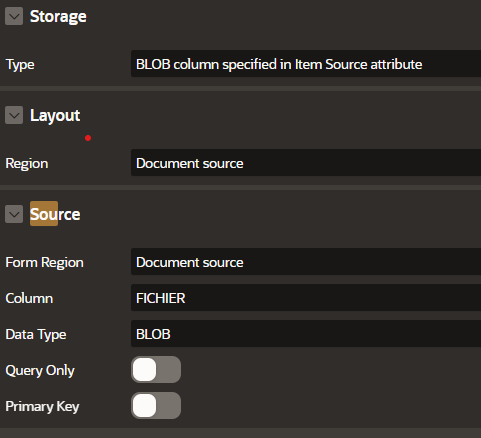Click the Query Only property label
This screenshot has height=438, width=481.
coord(40,371)
